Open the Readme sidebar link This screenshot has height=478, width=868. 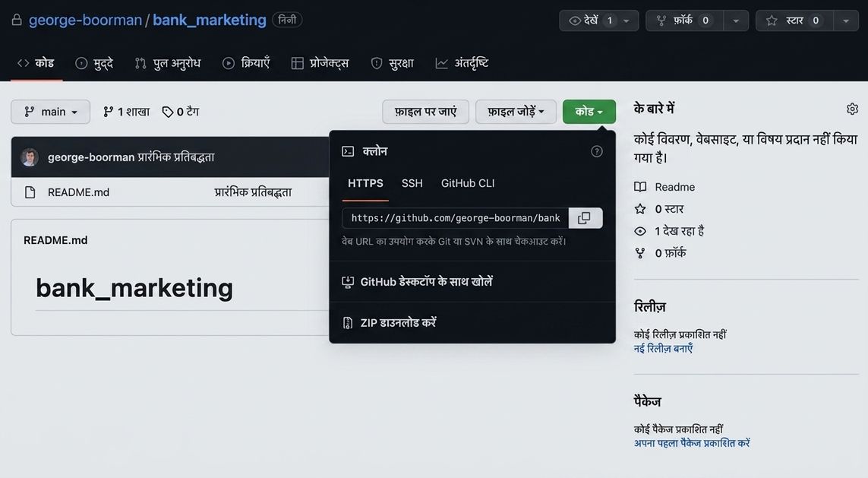675,187
